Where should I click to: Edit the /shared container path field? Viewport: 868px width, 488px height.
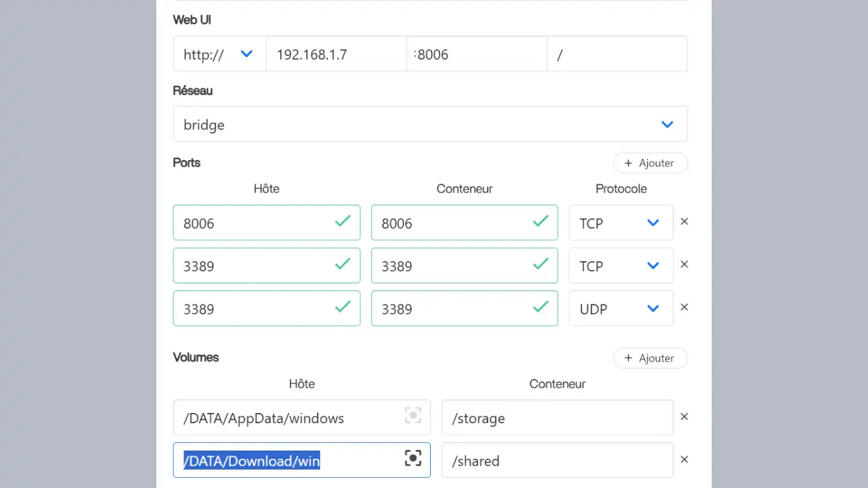click(x=556, y=461)
